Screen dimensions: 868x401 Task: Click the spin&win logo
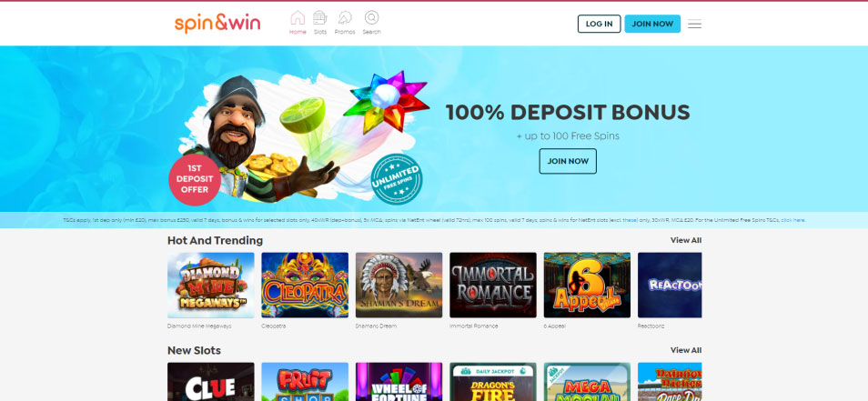217,24
